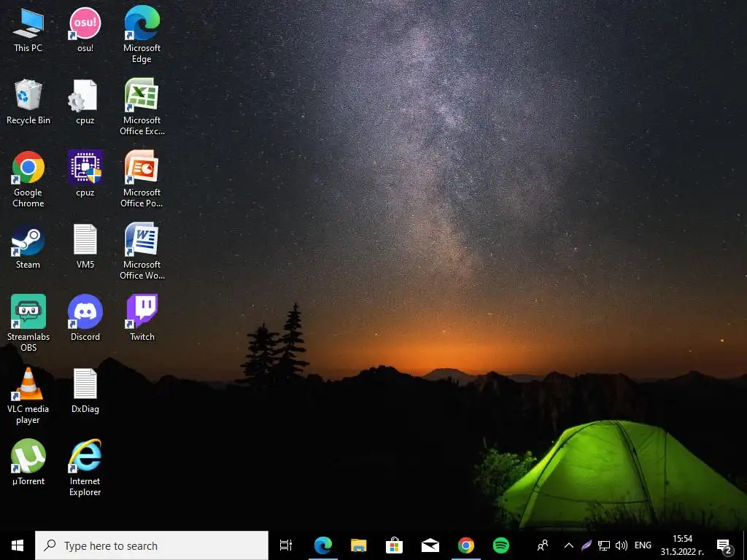Viewport: 747px width, 560px height.
Task: Select the Google Chrome desktop shortcut
Action: click(28, 179)
